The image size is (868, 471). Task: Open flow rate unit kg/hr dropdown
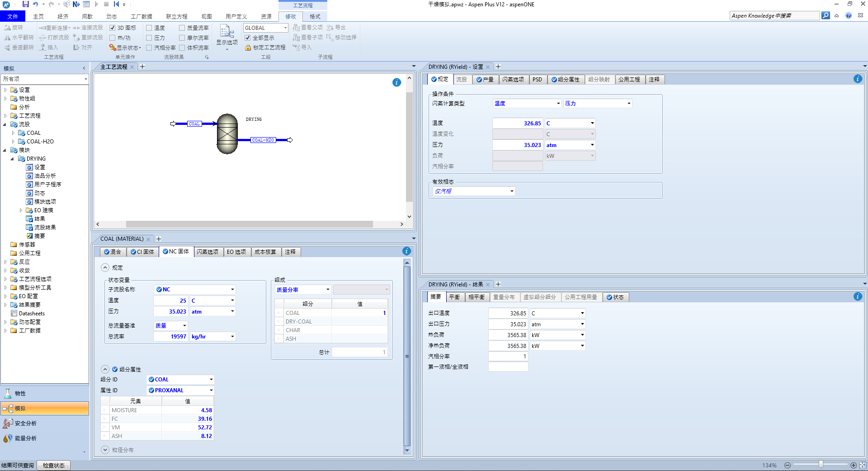pos(232,336)
